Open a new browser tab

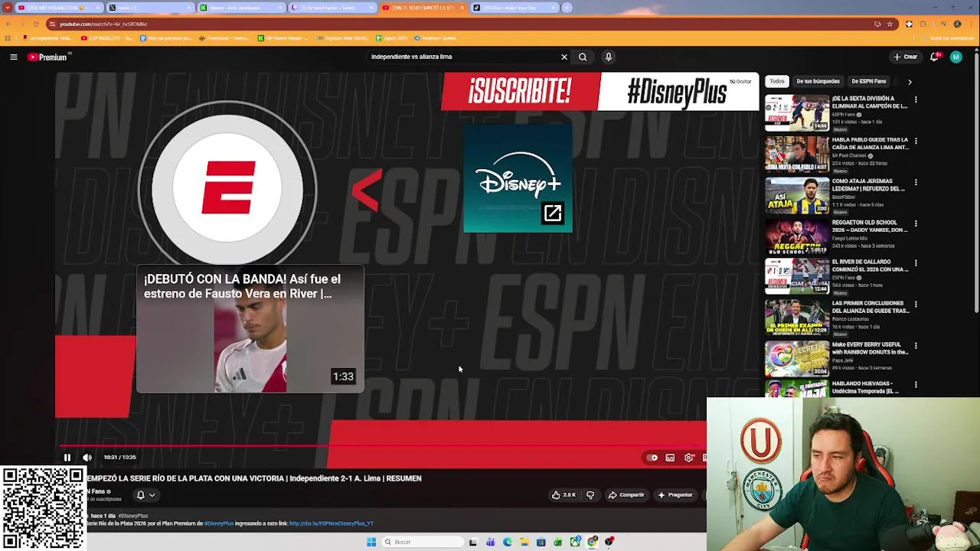pos(567,8)
